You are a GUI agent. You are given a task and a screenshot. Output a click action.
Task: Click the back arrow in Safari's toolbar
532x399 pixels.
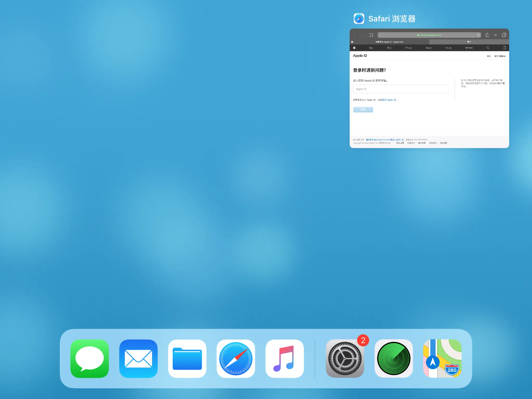coord(355,35)
